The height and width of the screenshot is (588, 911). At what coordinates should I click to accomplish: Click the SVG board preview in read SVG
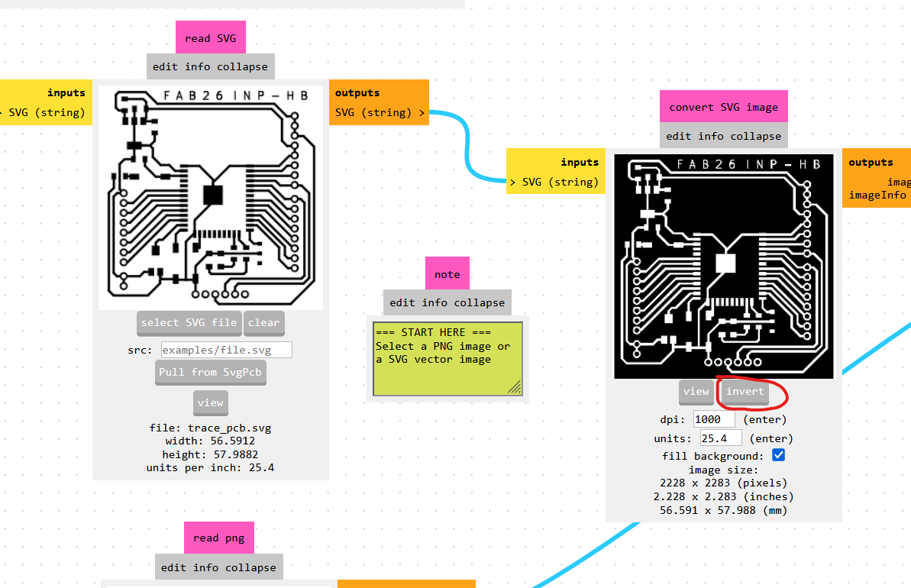click(x=211, y=198)
